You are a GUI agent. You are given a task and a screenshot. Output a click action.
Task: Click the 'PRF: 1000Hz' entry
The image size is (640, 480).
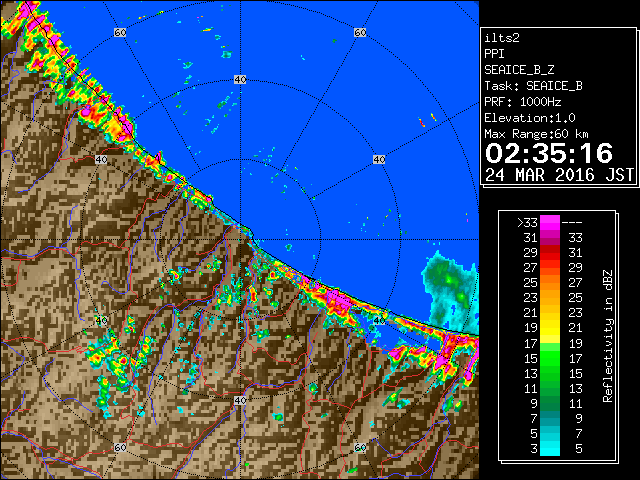tap(522, 102)
